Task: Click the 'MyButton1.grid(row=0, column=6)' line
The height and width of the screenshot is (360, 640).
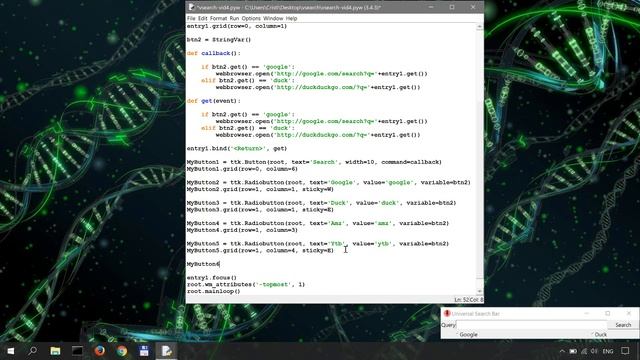Action: [x=242, y=169]
